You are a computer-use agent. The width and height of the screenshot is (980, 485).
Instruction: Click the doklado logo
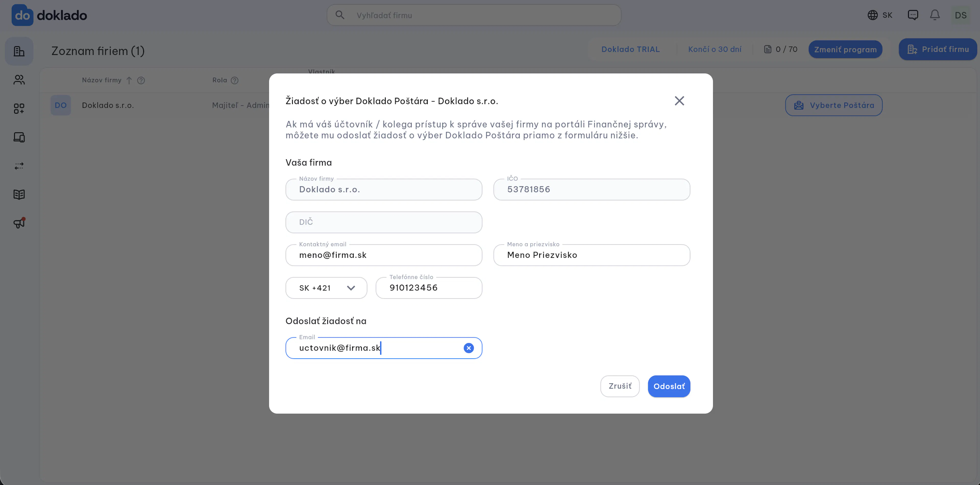click(49, 15)
